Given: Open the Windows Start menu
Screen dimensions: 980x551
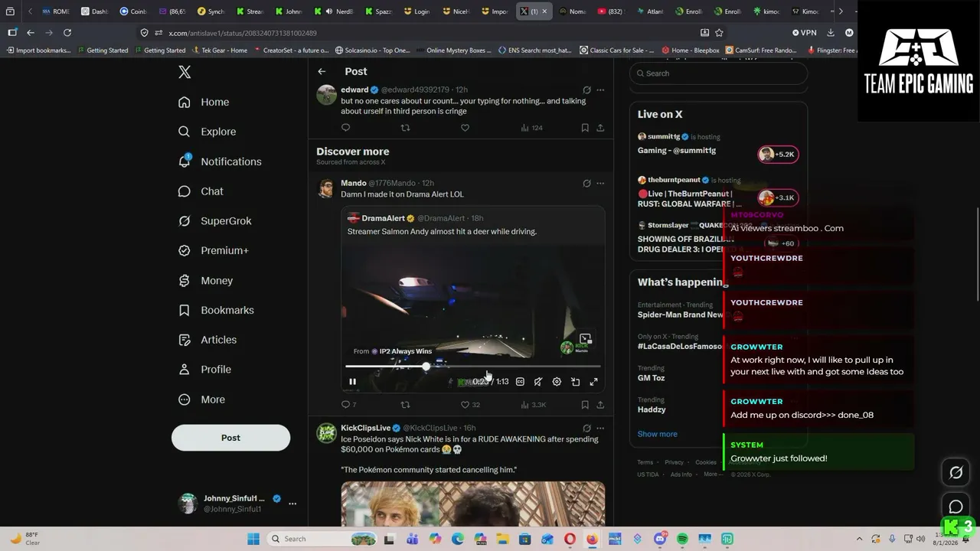Looking at the screenshot, I should point(253,539).
